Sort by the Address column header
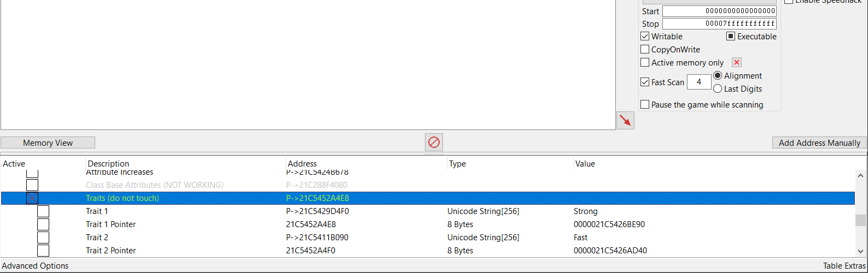The height and width of the screenshot is (273, 868). point(302,164)
